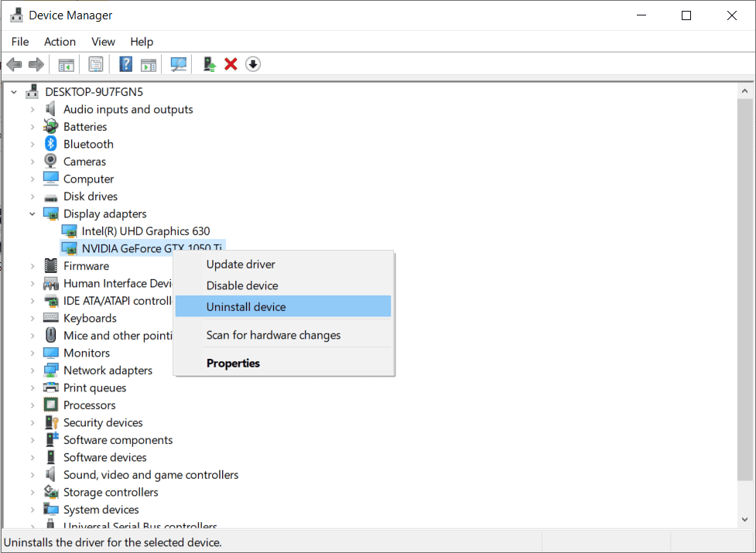This screenshot has height=553, width=756.
Task: Select the Mice and other pointing devices row
Action: point(118,335)
